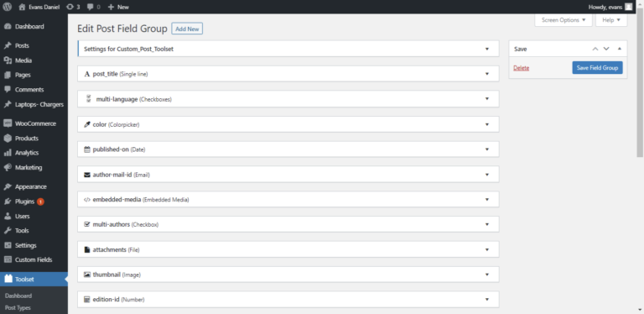This screenshot has height=314, width=644.
Task: Click the Custom Fields table icon
Action: 8,259
